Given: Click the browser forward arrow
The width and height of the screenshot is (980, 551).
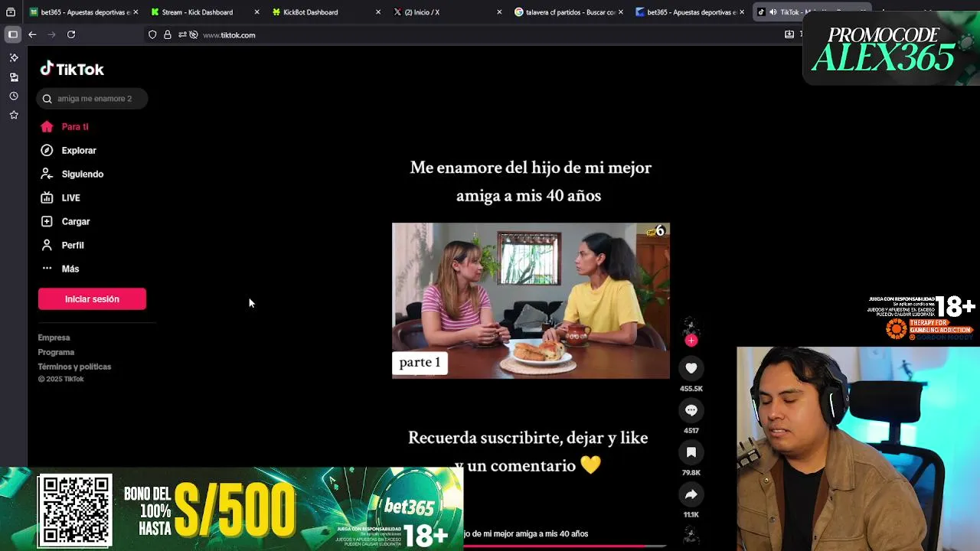Looking at the screenshot, I should tap(51, 34).
